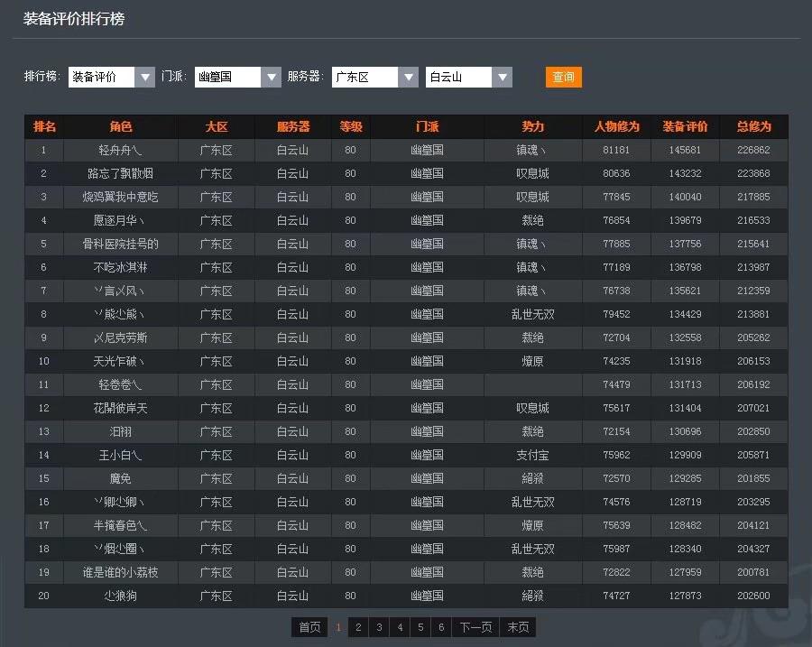
Task: Click the 人物修为 column header
Action: coord(616,127)
